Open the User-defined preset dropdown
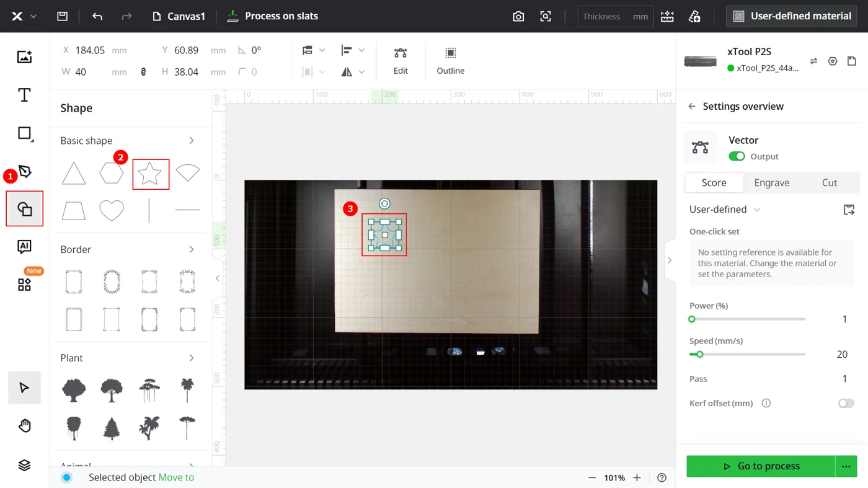868x488 pixels. 725,210
